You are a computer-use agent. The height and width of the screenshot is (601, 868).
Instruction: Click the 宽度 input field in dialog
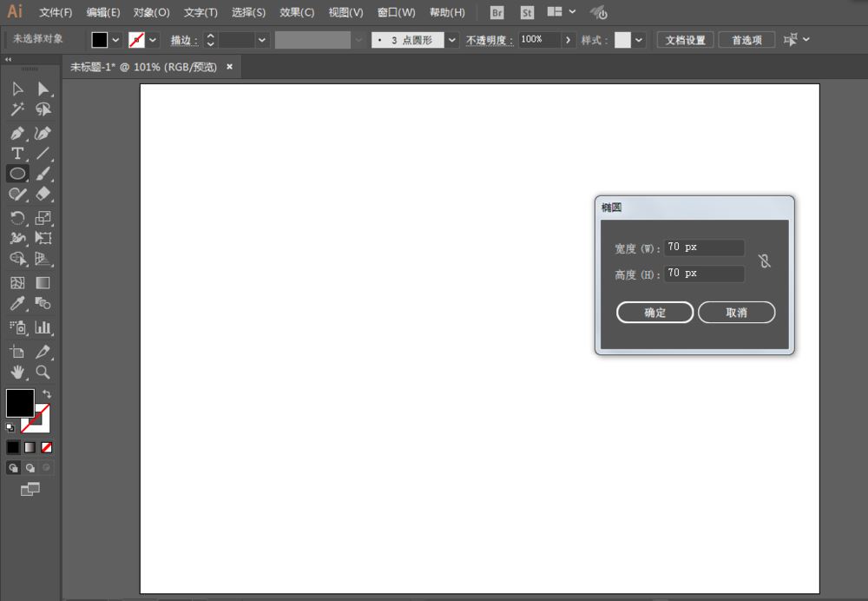[703, 247]
